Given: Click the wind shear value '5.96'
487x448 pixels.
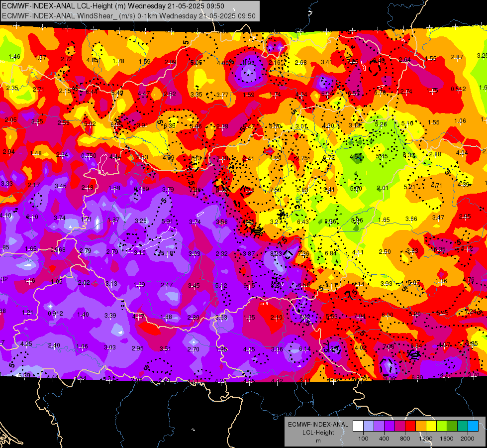Looking at the screenshot, I should (357, 221).
